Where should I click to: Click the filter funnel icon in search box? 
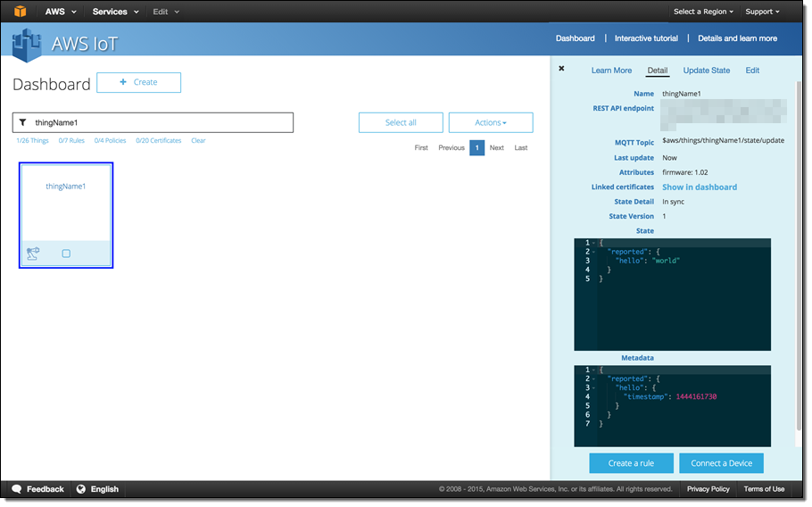(x=22, y=122)
